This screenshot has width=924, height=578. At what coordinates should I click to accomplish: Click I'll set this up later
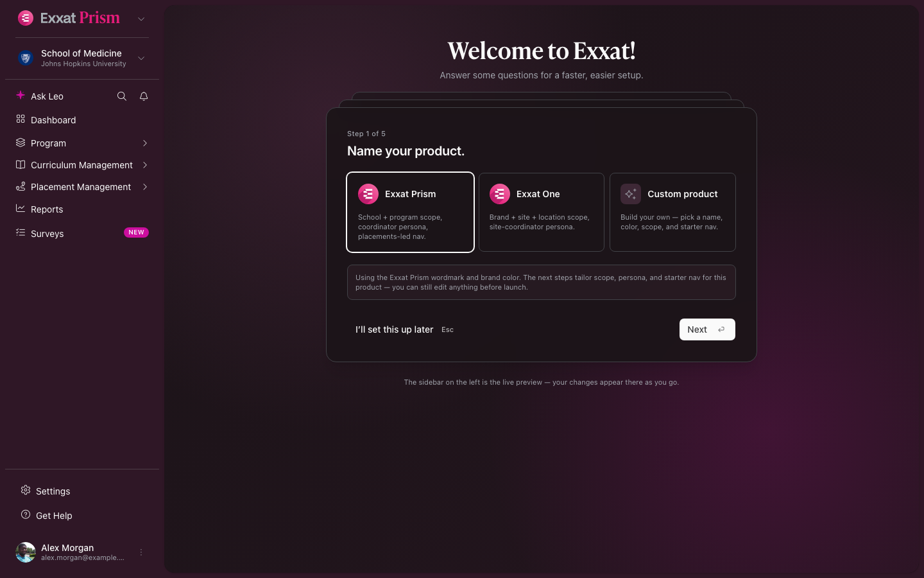coord(394,329)
